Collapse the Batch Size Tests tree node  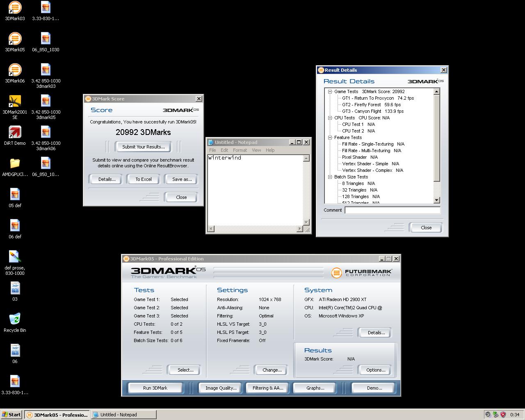(x=330, y=177)
